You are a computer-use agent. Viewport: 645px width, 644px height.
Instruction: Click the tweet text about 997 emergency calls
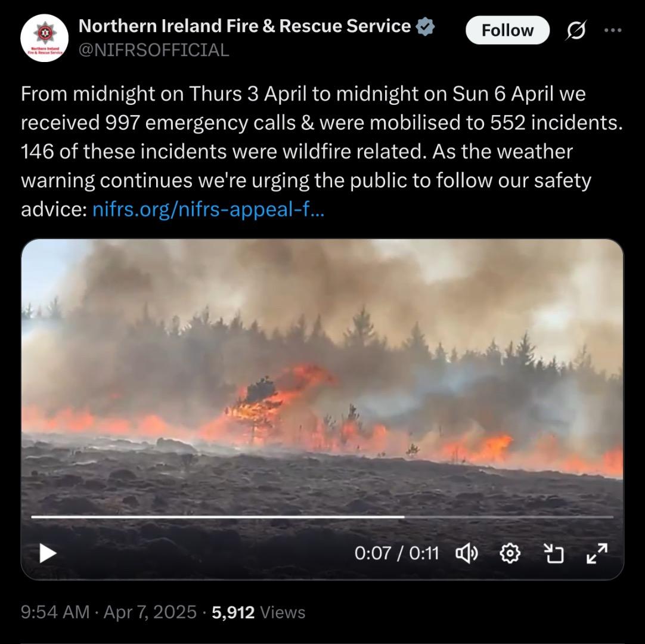coord(322,151)
